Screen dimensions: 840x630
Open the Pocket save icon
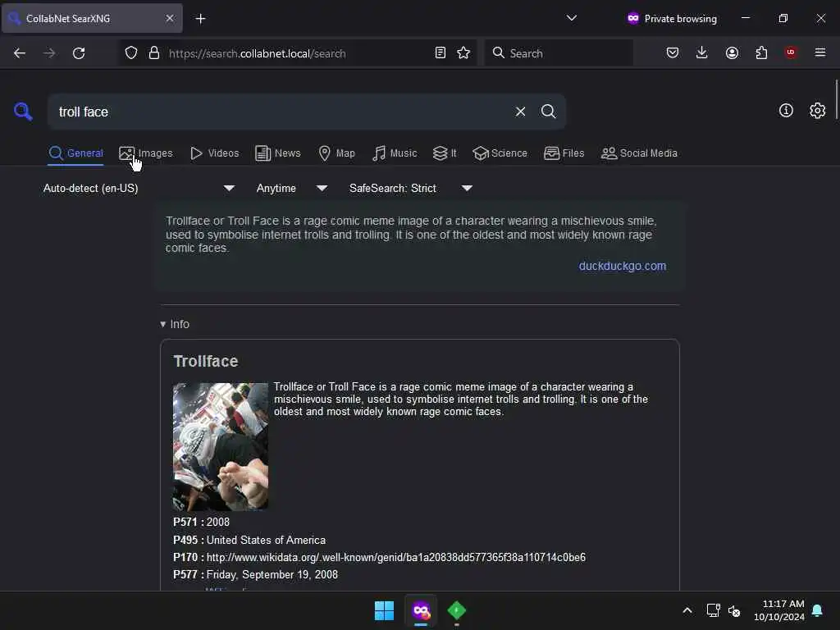point(673,52)
